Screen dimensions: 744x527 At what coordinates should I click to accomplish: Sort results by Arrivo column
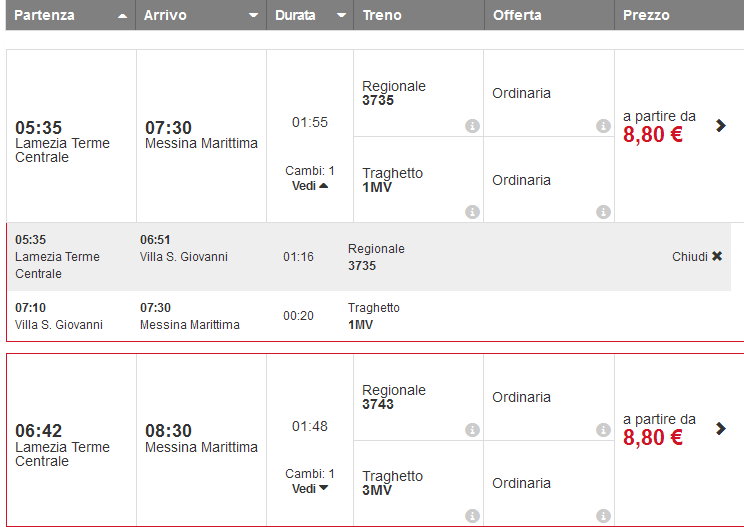coord(200,16)
